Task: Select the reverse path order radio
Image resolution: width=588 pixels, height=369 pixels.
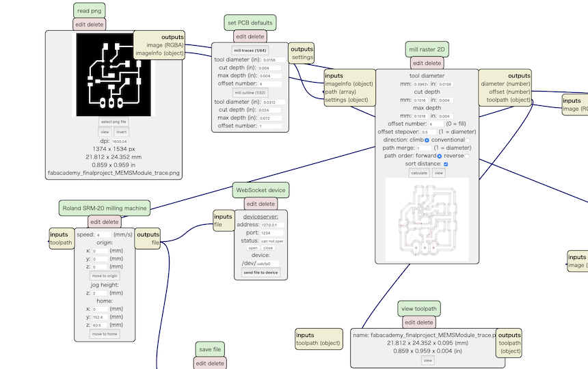Action: [x=467, y=156]
